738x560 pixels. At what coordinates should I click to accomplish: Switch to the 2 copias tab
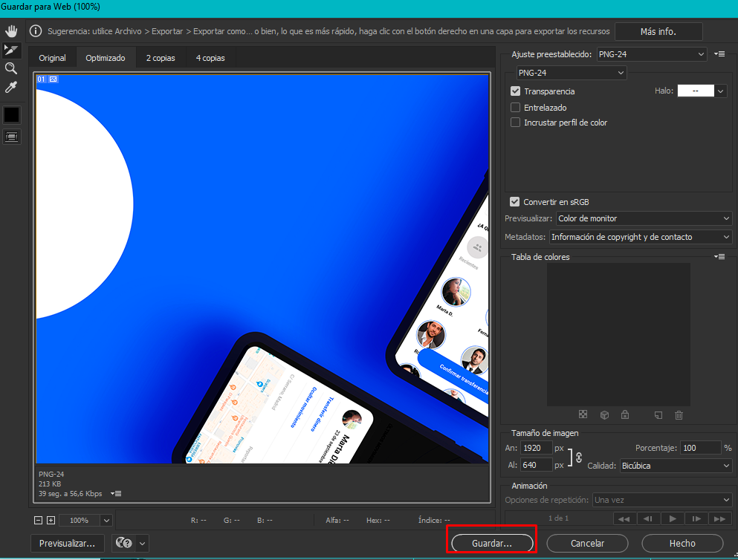[x=161, y=58]
